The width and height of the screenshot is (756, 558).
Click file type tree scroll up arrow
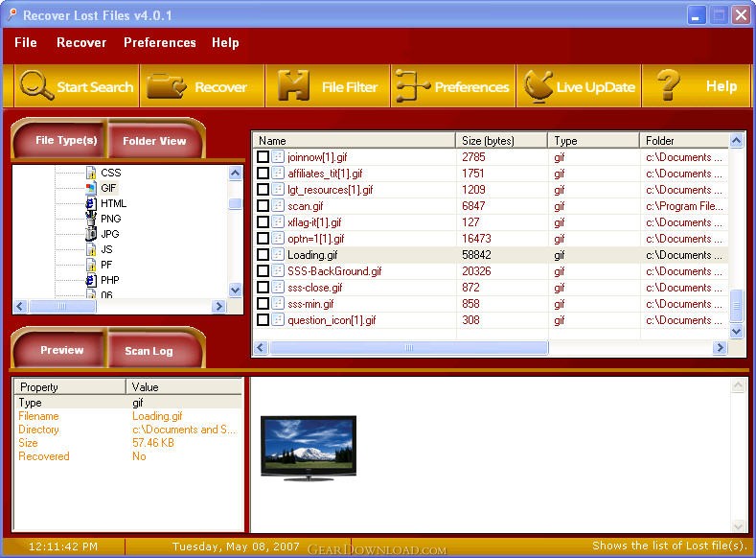(236, 173)
